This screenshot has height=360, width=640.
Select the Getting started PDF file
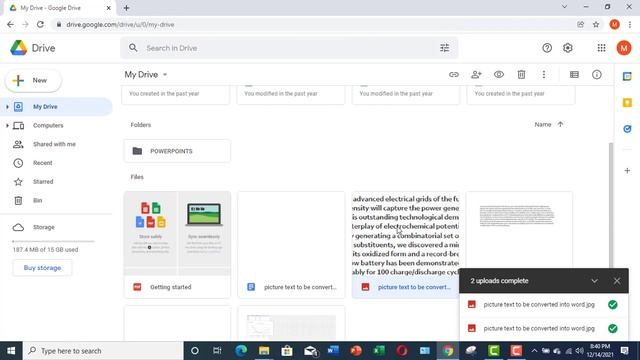[178, 245]
